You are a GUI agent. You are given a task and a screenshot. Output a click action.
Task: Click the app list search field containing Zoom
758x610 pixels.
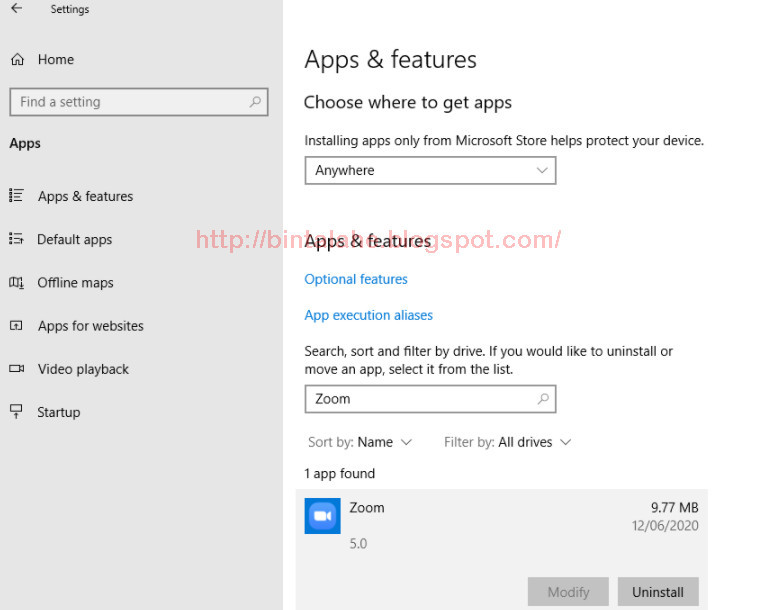click(430, 399)
